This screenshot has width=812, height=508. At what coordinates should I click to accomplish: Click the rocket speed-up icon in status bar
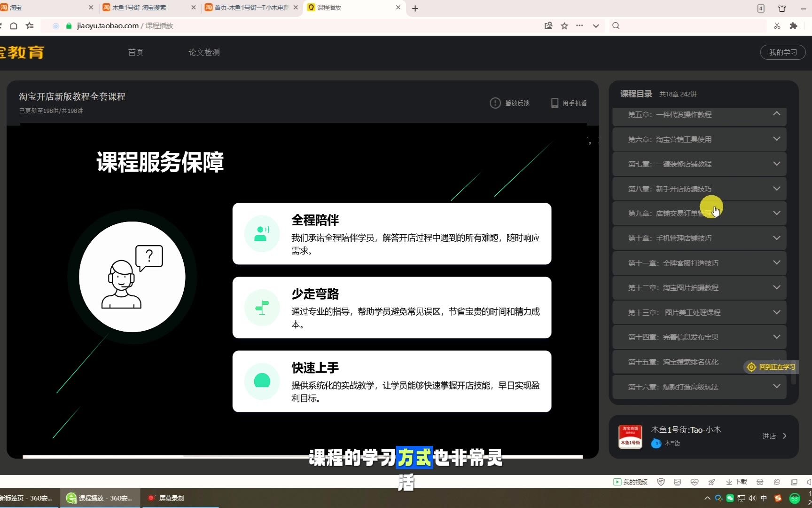[x=711, y=482]
